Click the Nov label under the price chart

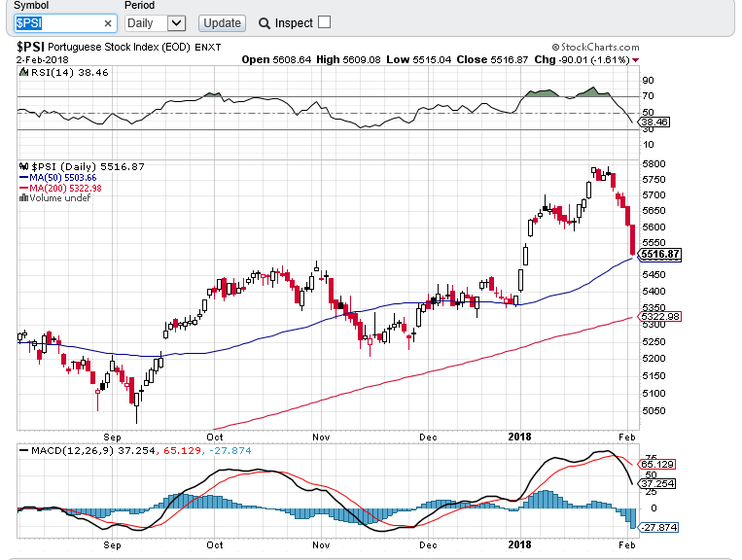point(321,437)
